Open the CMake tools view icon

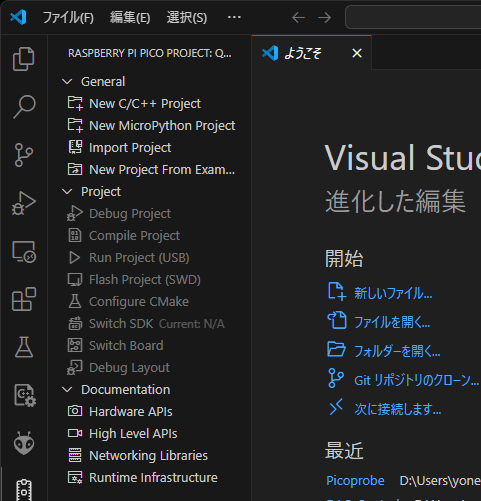click(25, 396)
